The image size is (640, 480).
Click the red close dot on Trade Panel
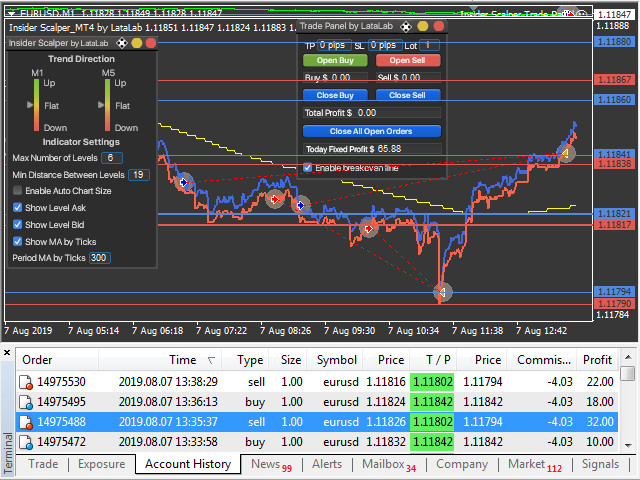click(x=439, y=27)
